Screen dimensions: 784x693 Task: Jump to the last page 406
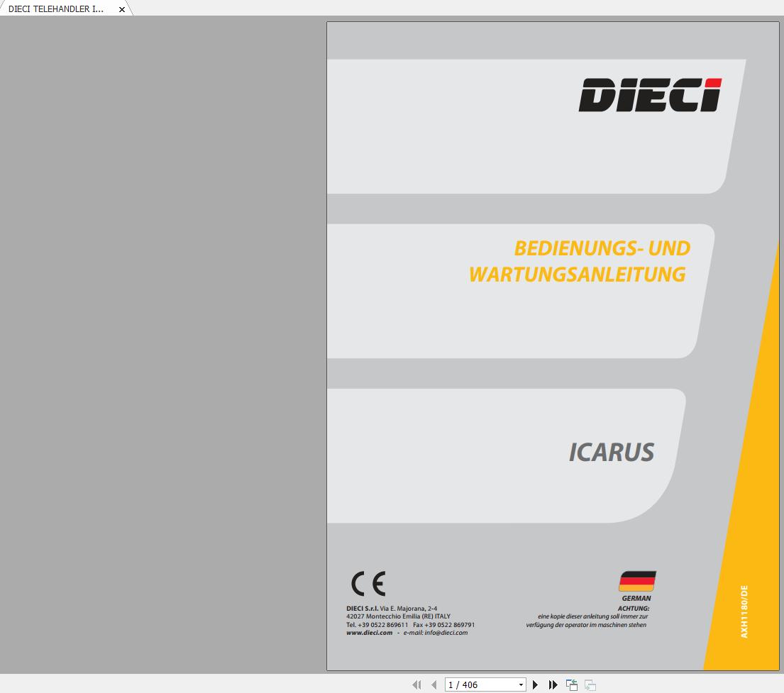pos(553,684)
